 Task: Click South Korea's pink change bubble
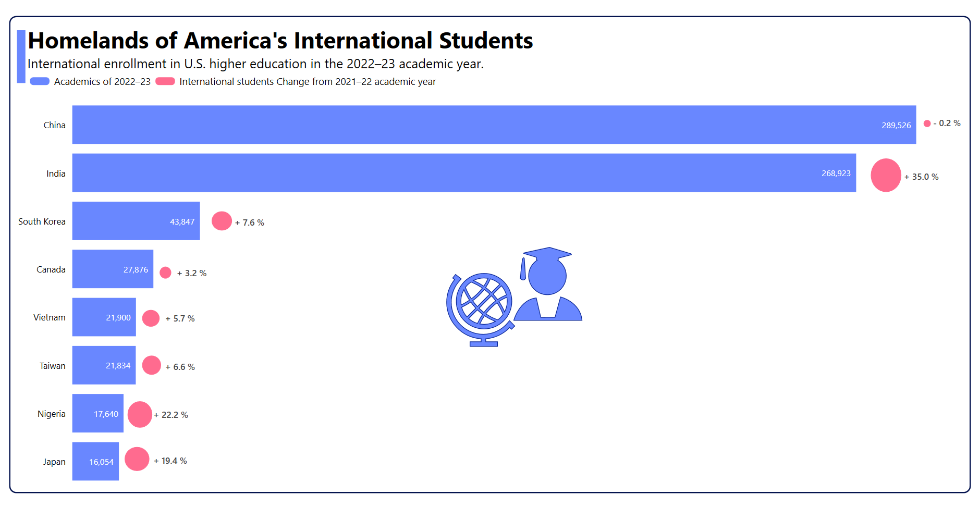pos(222,221)
